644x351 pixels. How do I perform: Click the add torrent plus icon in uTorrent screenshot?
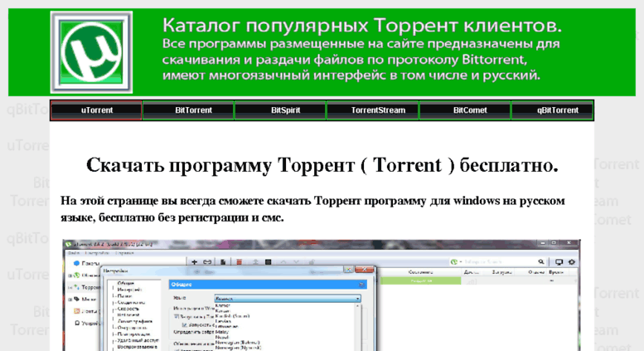click(194, 262)
